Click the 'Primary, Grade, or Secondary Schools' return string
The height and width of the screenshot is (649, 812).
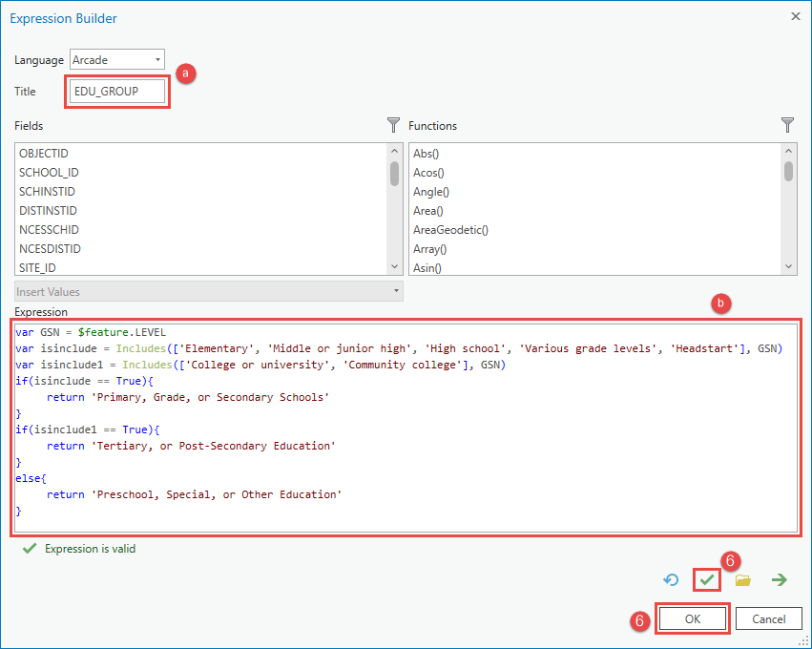(x=210, y=397)
